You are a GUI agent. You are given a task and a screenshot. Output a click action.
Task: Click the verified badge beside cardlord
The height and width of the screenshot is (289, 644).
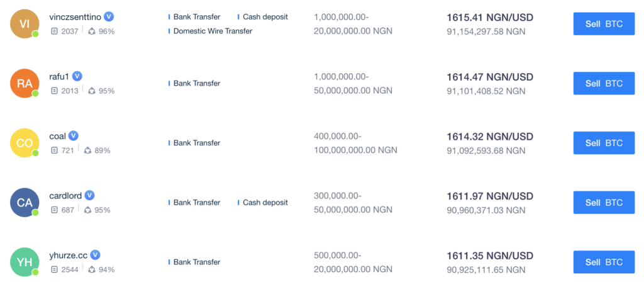pos(89,195)
